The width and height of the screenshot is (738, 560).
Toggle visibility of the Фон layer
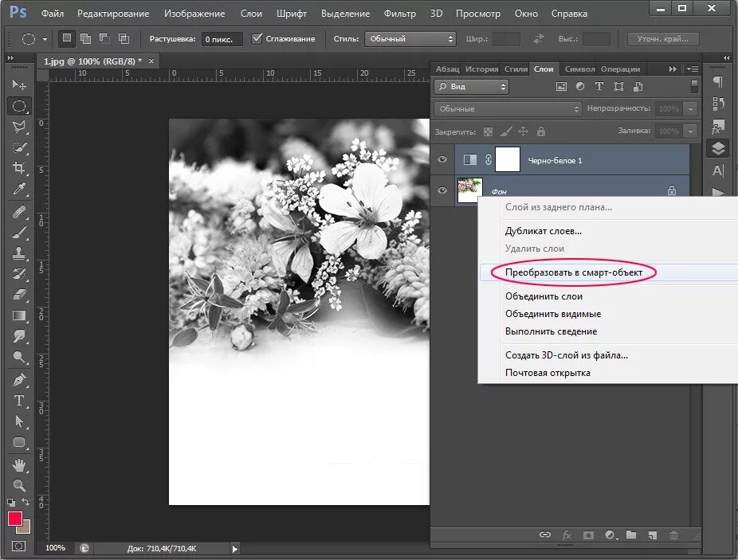click(x=442, y=190)
